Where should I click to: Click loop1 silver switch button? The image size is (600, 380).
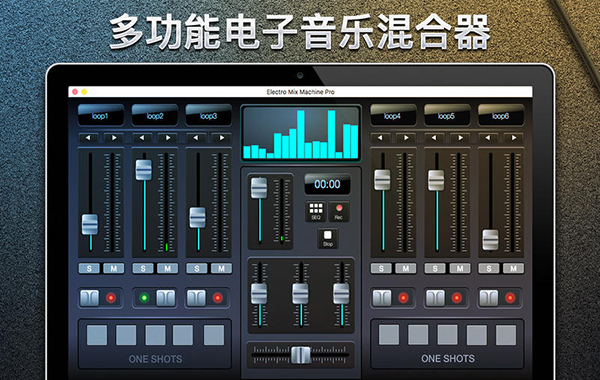click(90, 298)
